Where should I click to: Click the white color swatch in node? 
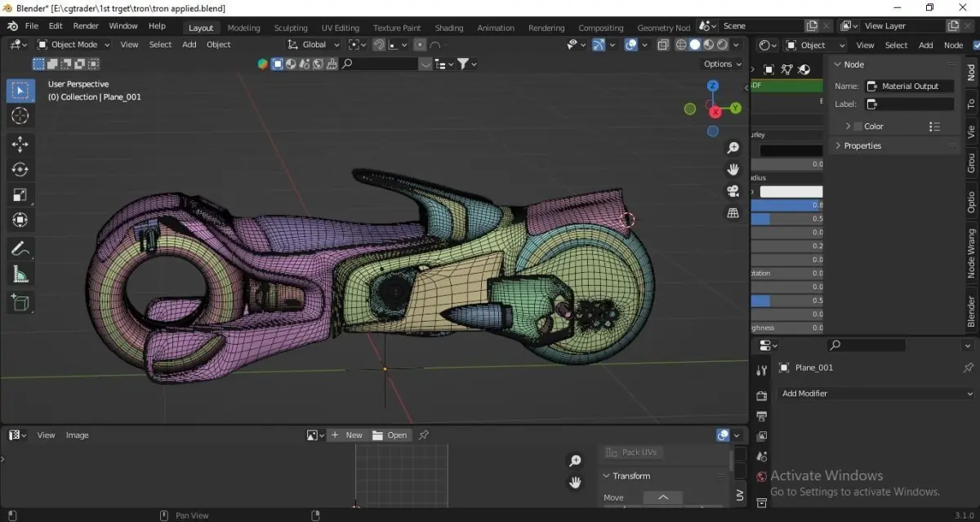(x=791, y=191)
